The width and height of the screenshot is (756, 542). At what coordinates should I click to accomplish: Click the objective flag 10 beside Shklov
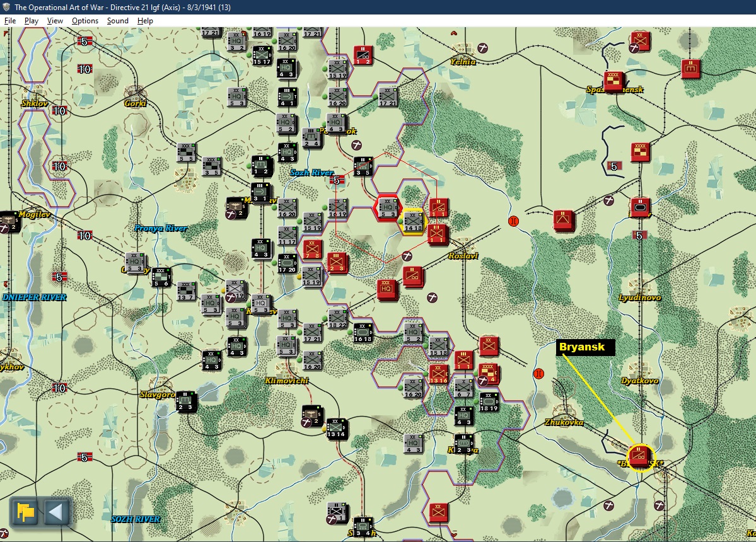59,112
